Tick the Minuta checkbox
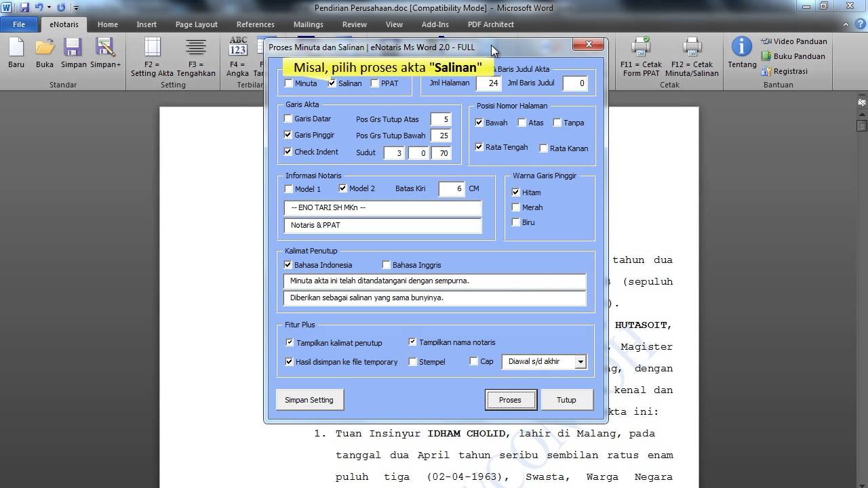 289,83
